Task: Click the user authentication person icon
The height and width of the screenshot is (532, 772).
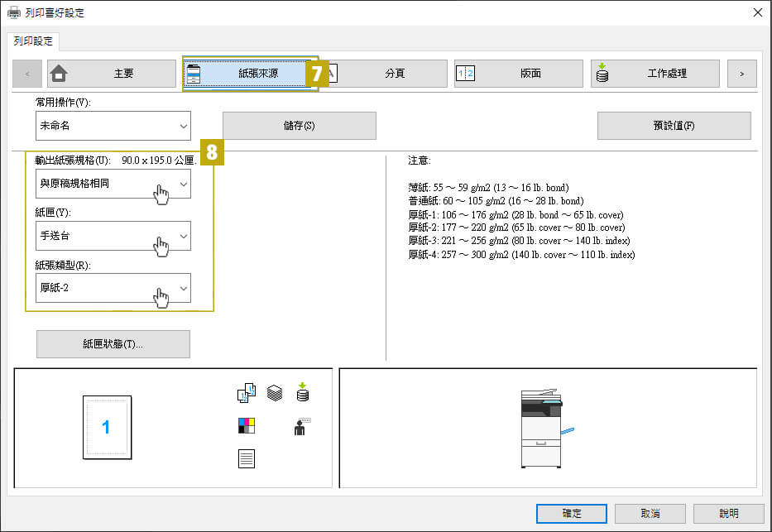Action: [302, 427]
